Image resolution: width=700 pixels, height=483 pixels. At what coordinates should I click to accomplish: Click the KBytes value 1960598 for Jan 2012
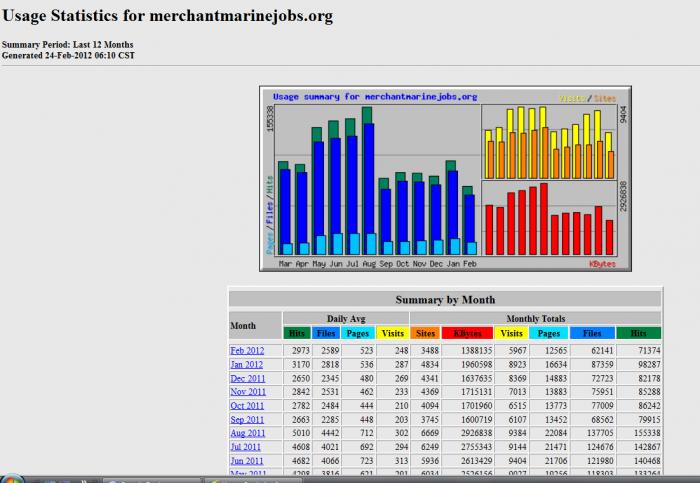477,365
